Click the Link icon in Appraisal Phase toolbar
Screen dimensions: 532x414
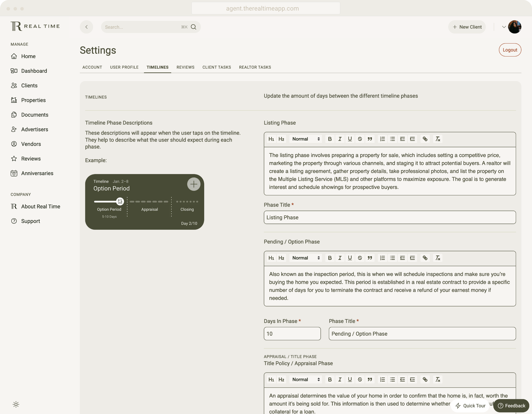[x=425, y=379]
